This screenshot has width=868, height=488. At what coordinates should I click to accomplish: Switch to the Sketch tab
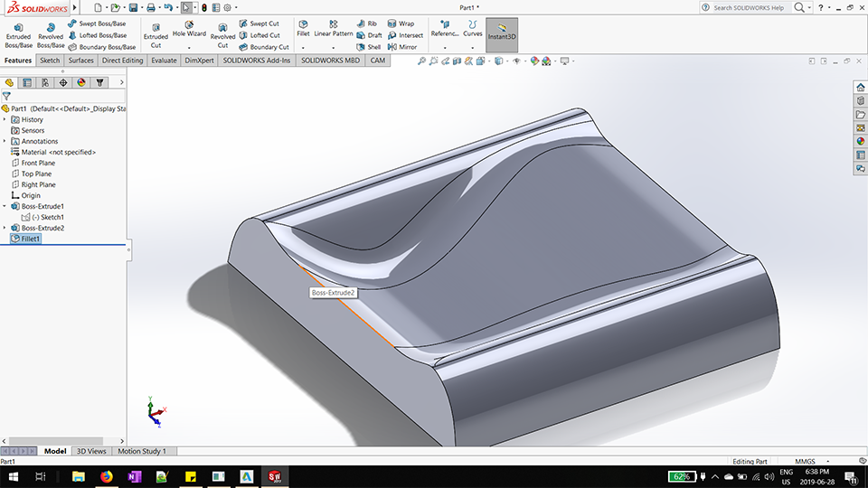coord(50,61)
